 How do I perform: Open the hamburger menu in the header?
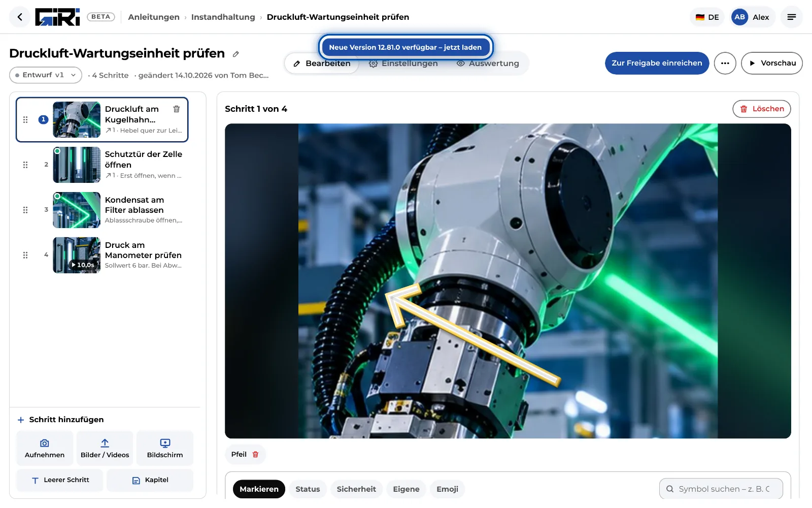[x=791, y=17]
